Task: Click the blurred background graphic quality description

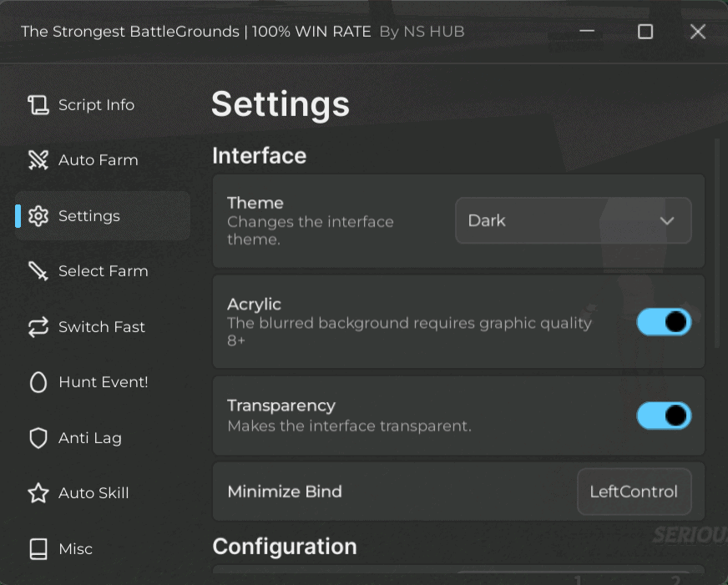Action: click(x=409, y=331)
